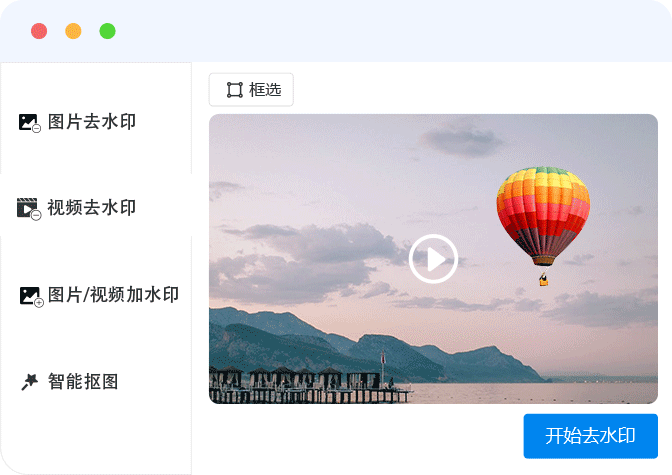Click the hot air balloon in preview
The image size is (672, 475).
pos(543,216)
